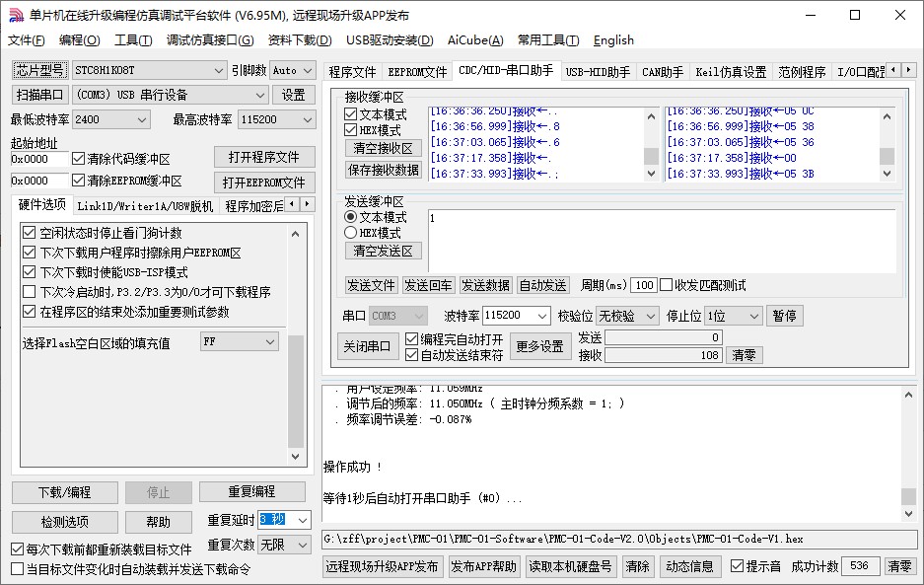
Task: Toggle 空闲状态时停止看门狗计数 option
Action: pyautogui.click(x=29, y=233)
